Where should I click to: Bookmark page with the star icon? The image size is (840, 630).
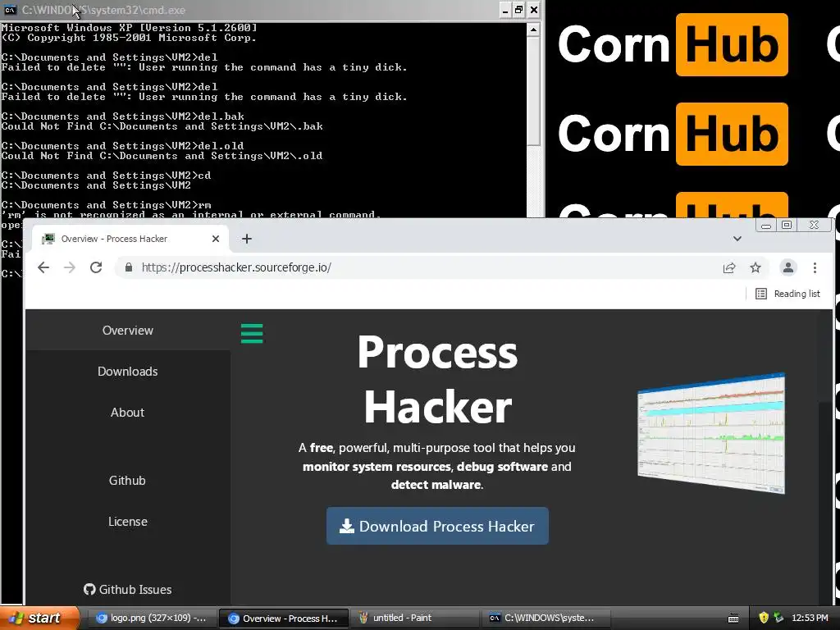(756, 268)
